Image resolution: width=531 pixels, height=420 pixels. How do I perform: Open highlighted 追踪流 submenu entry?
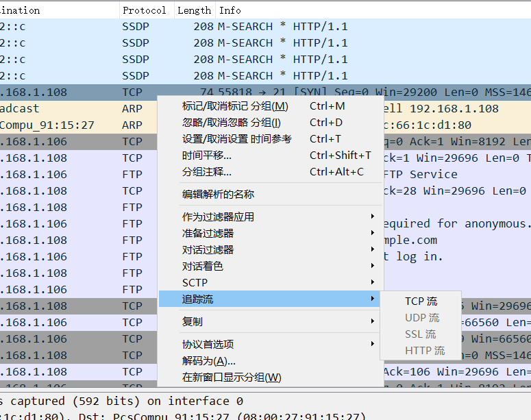coord(270,299)
